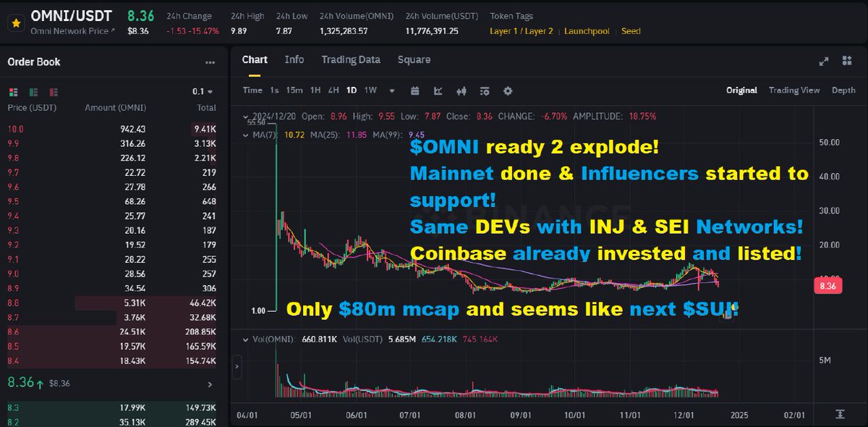Open the order book 0.1 precision dropdown

pos(203,92)
